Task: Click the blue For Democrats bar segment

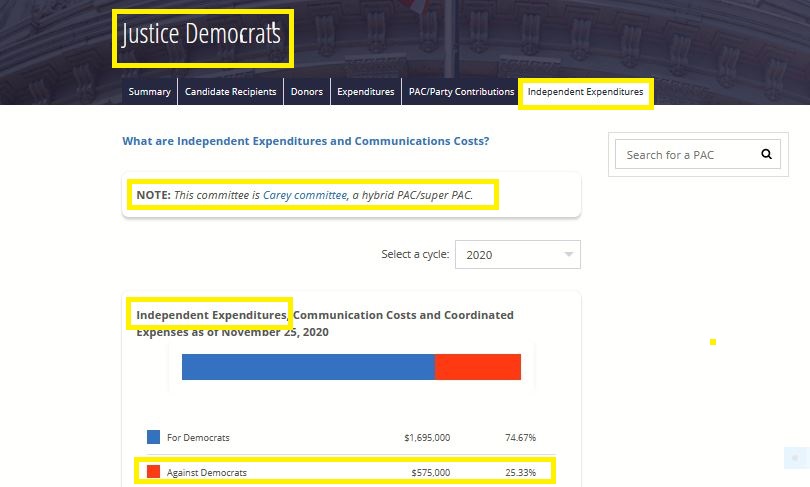Action: pyautogui.click(x=308, y=367)
